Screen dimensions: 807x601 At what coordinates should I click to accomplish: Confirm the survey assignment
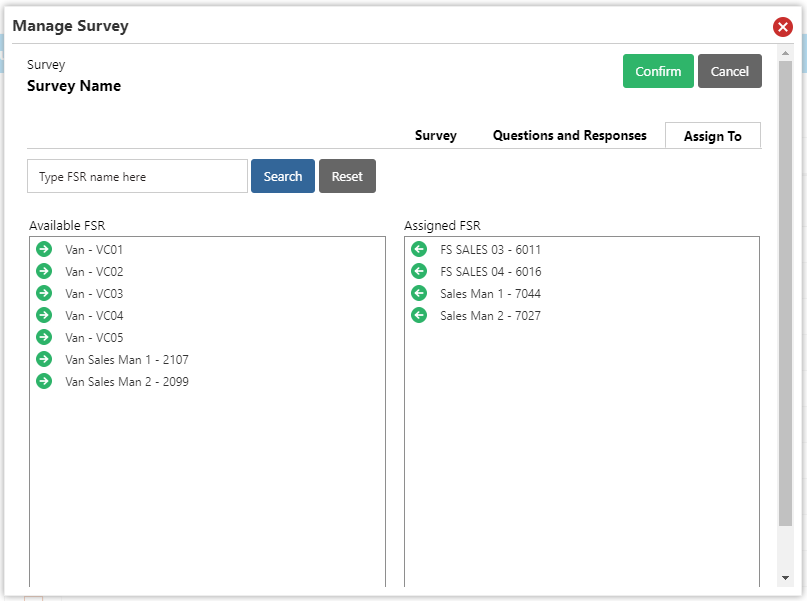[658, 71]
